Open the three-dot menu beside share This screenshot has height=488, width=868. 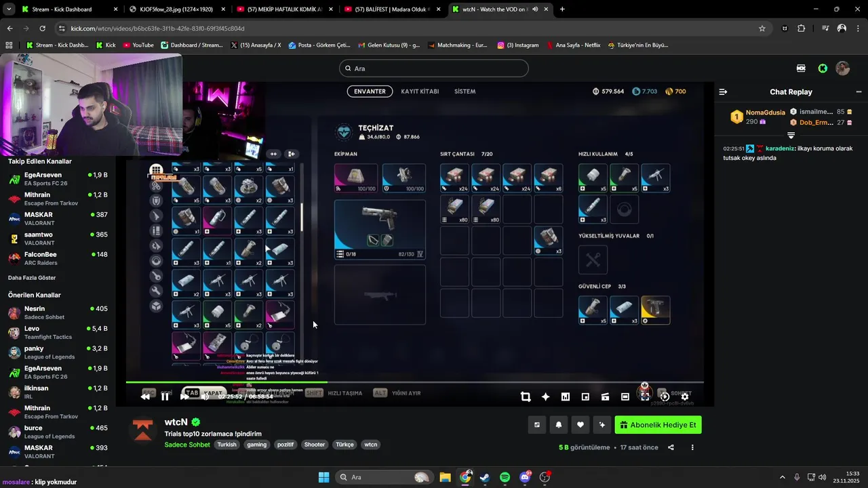pyautogui.click(x=692, y=447)
